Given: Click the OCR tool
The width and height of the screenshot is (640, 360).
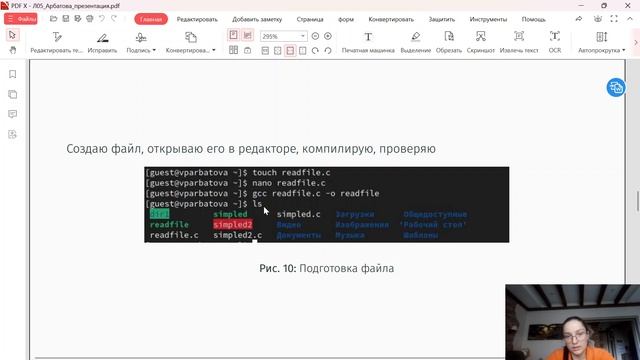Looking at the screenshot, I should [555, 42].
